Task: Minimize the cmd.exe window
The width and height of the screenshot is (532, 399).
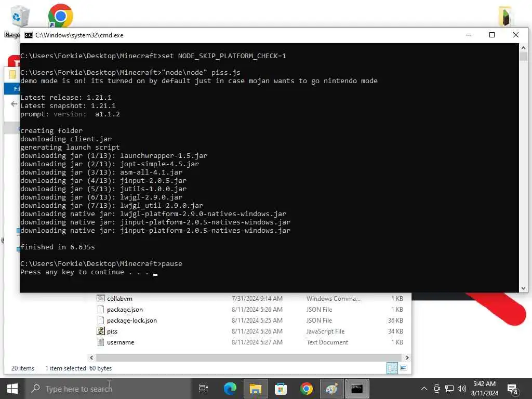Action: (x=469, y=35)
